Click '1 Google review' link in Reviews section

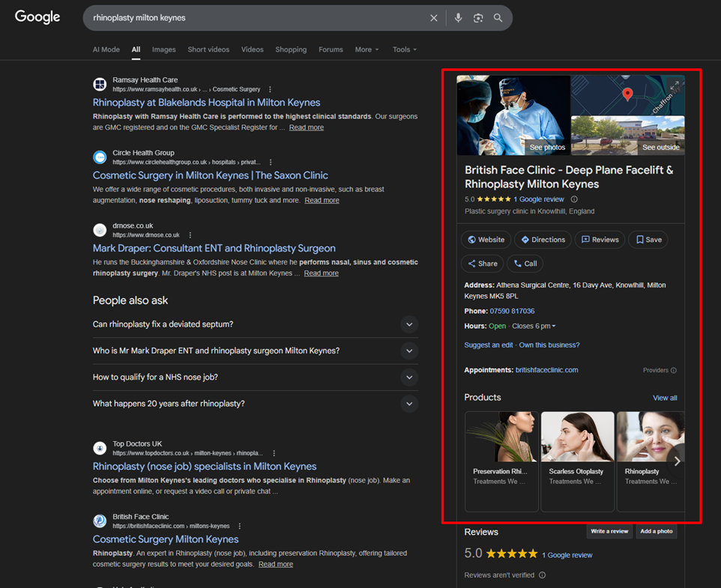[567, 555]
